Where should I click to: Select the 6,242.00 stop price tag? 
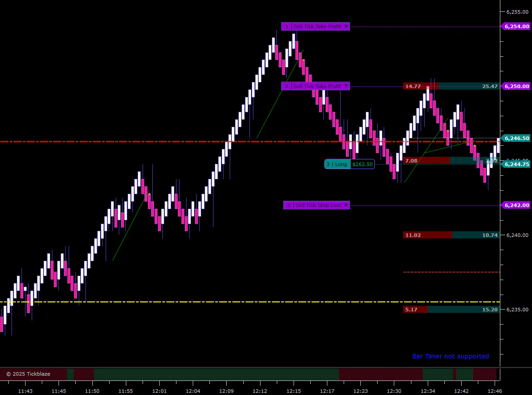516,205
